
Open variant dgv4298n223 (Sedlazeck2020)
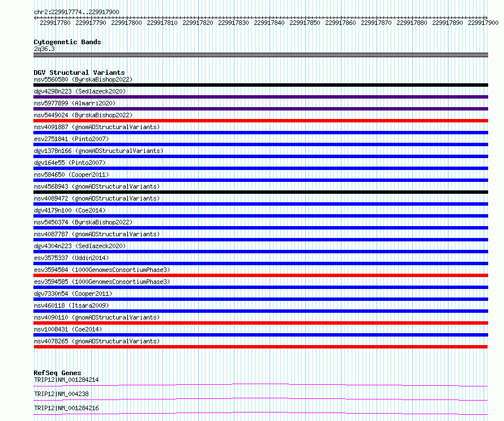click(80, 91)
